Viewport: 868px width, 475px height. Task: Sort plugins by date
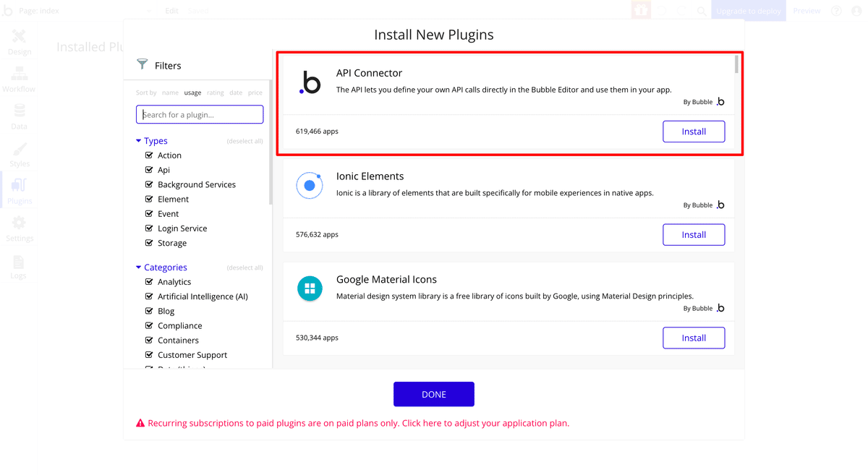click(236, 93)
